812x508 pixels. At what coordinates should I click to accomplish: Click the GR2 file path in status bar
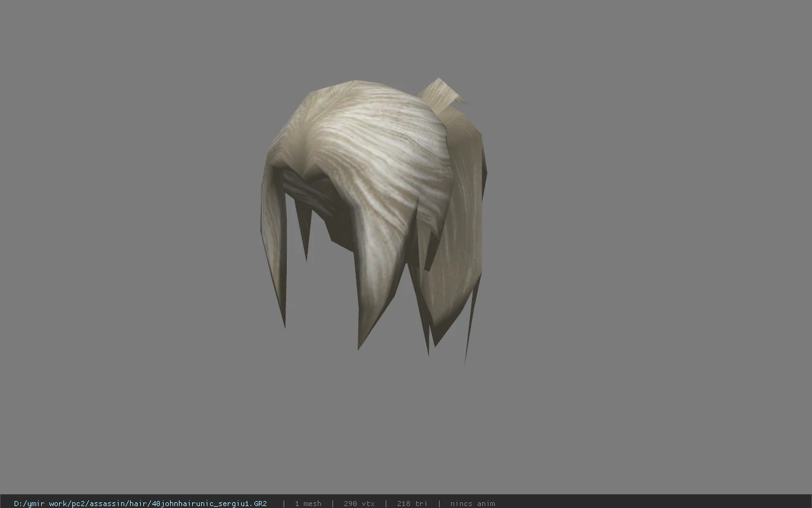click(140, 504)
